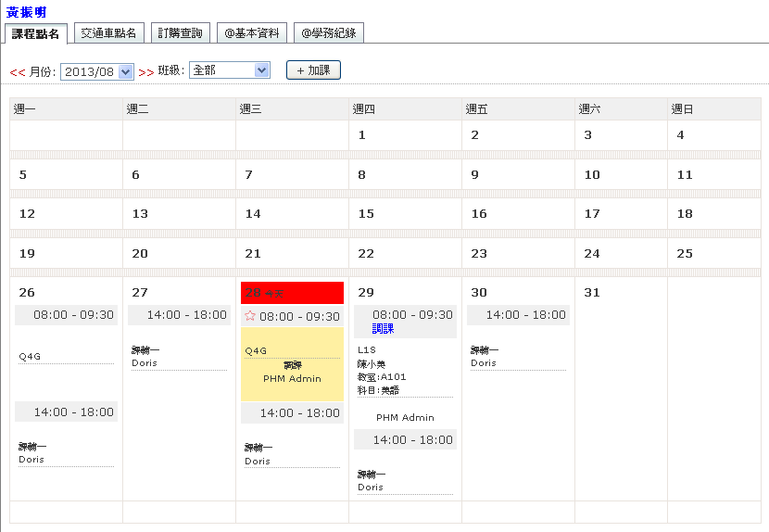Select date 22 in calendar
Image resolution: width=769 pixels, height=532 pixels.
pyautogui.click(x=366, y=253)
